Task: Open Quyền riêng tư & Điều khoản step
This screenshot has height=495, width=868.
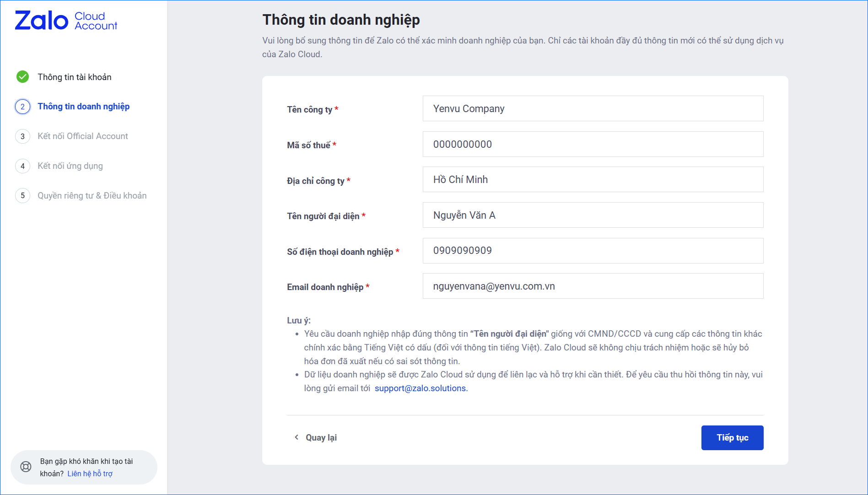Action: pyautogui.click(x=92, y=196)
